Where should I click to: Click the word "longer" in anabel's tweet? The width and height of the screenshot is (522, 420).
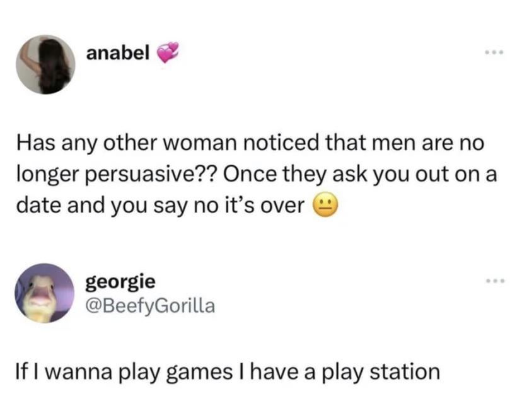coord(50,175)
